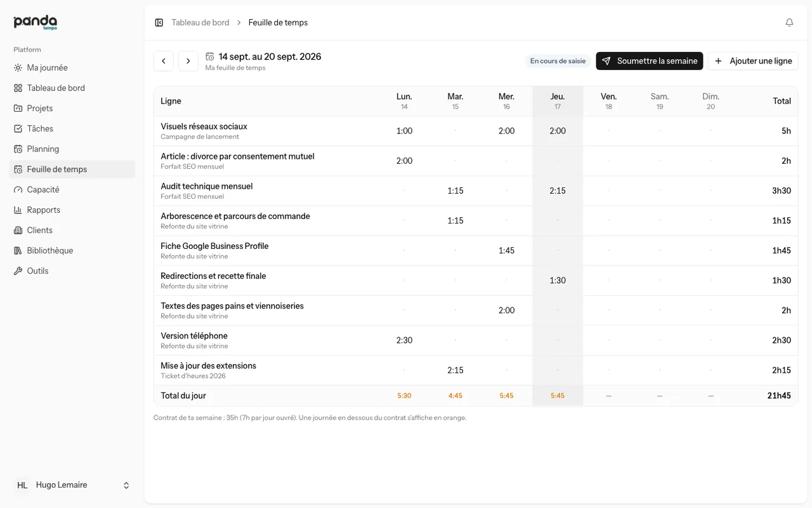Click 1:45 cell of Fiche Google Business Profile
The height and width of the screenshot is (508, 812).
coord(506,250)
